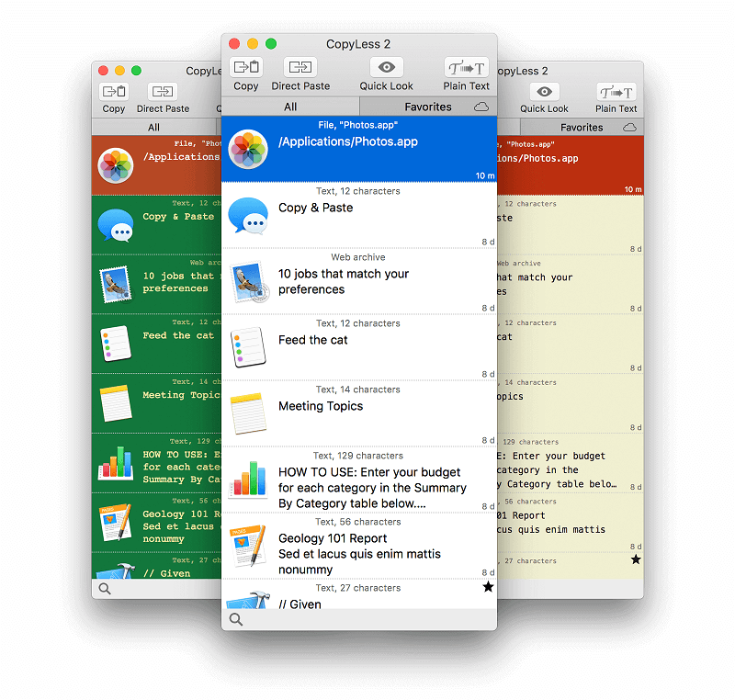735x700 pixels.
Task: Click iCloud icon in front window's Favorites tab
Action: tap(481, 107)
